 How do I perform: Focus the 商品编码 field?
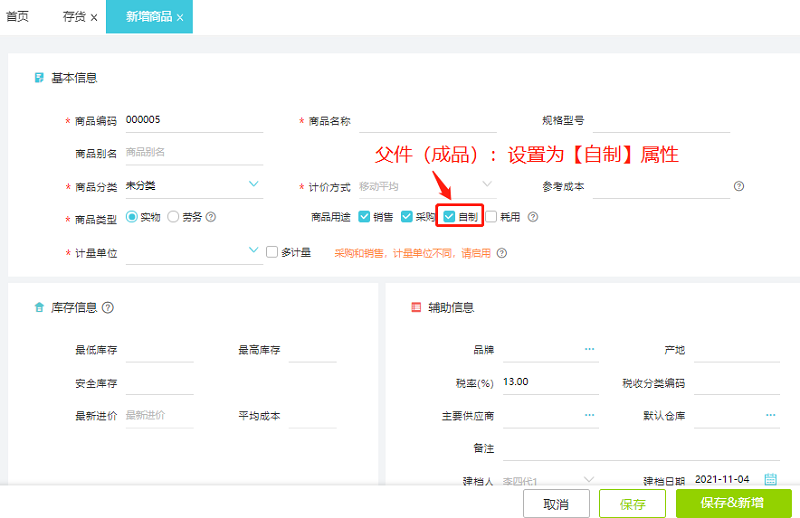click(194, 120)
